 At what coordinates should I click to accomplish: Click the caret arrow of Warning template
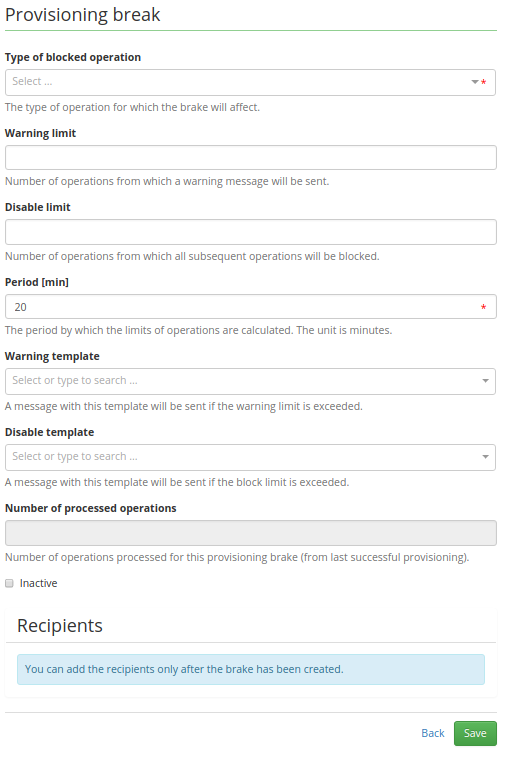[485, 381]
